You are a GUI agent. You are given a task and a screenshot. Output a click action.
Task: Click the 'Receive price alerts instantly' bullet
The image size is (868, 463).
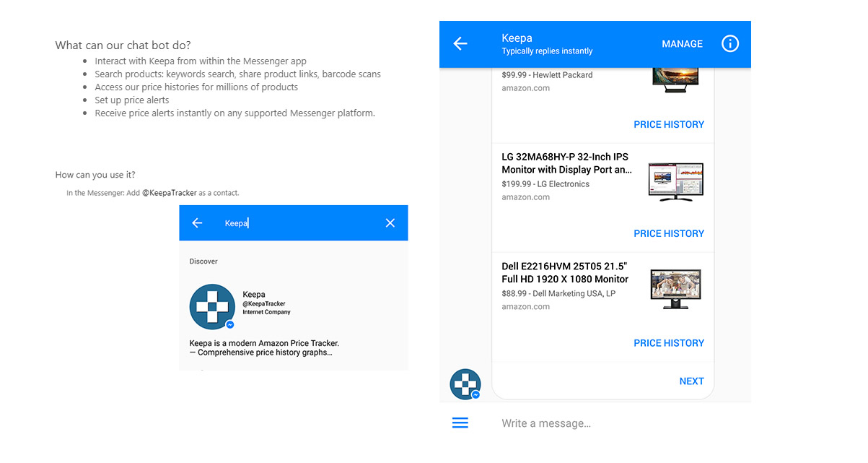234,113
